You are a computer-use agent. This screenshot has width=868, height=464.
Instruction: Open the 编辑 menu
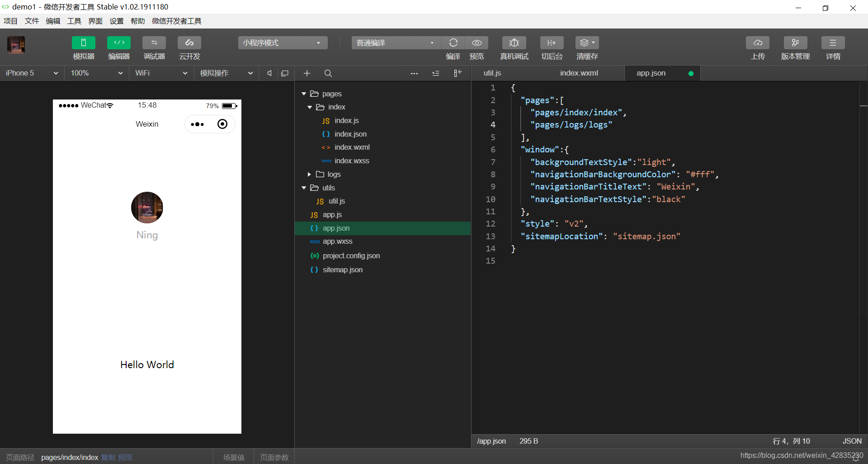click(53, 21)
